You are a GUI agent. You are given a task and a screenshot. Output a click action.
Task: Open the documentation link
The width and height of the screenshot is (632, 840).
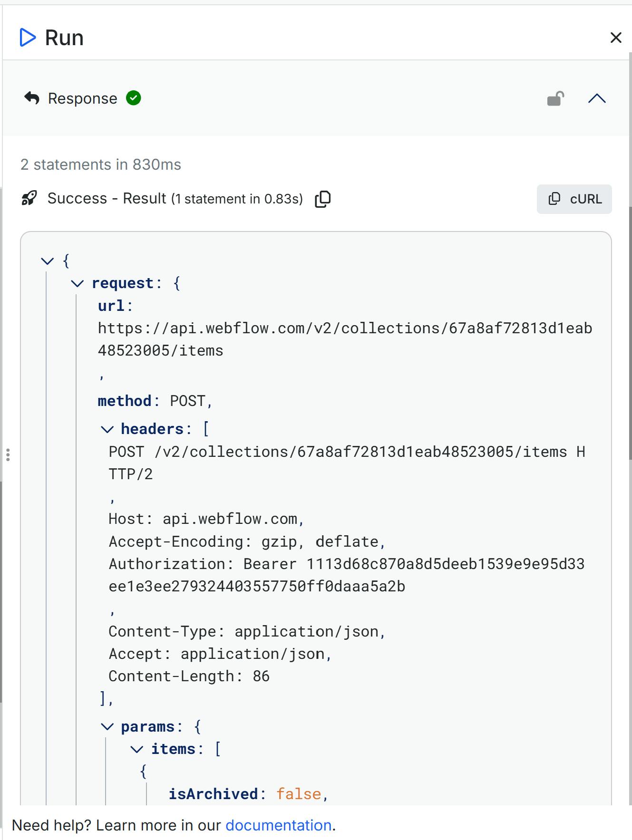pos(278,825)
